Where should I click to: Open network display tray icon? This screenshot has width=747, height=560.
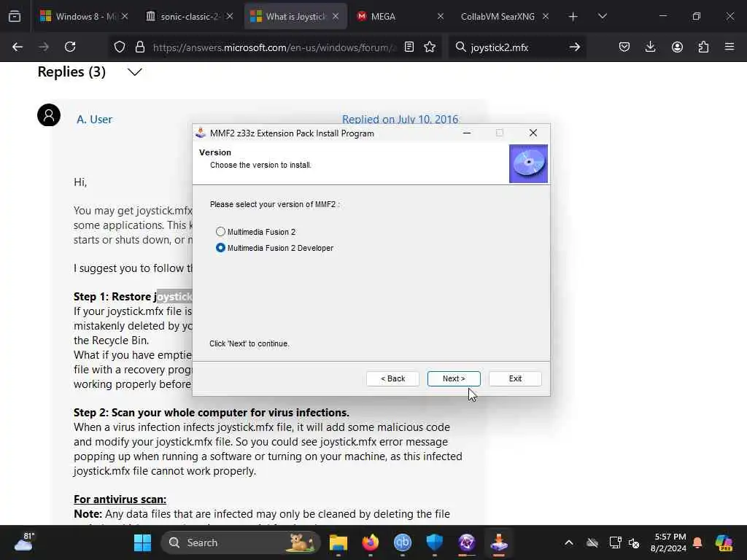point(615,542)
